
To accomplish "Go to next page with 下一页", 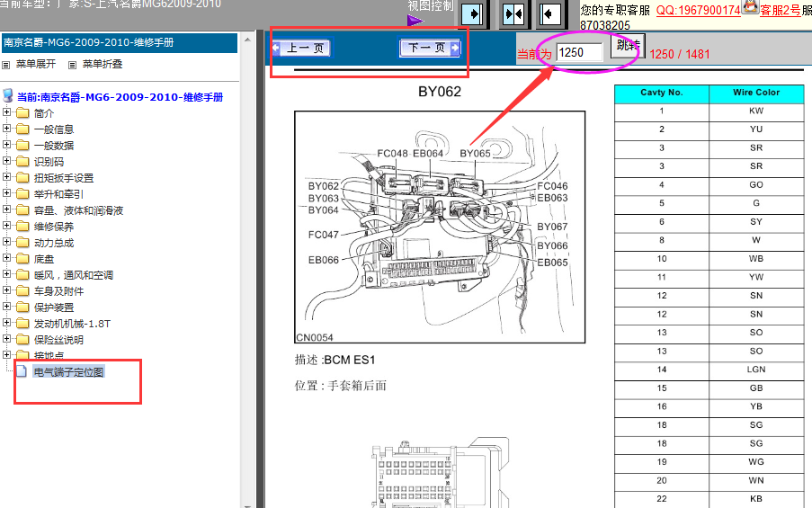I will pos(430,49).
